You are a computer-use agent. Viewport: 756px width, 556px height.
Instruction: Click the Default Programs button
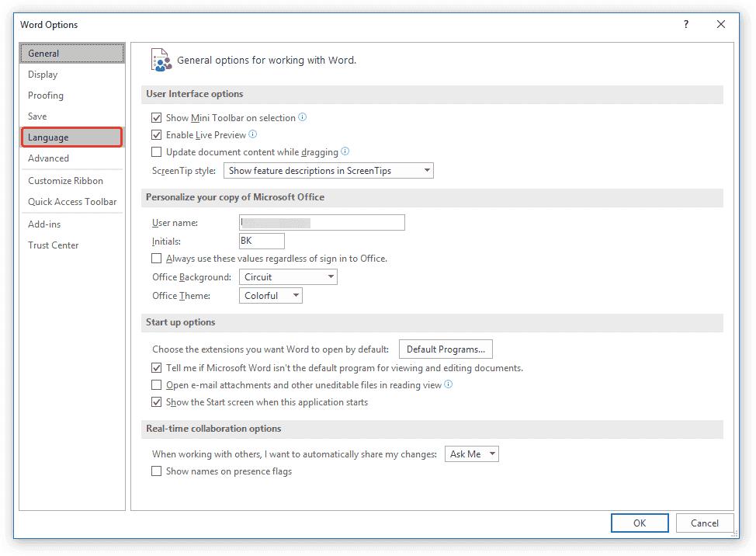tap(446, 349)
